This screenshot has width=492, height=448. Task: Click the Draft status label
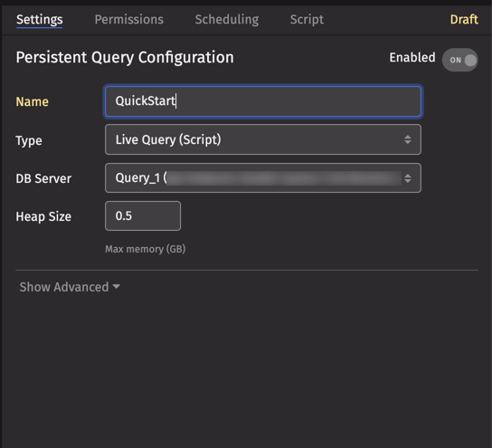point(464,20)
